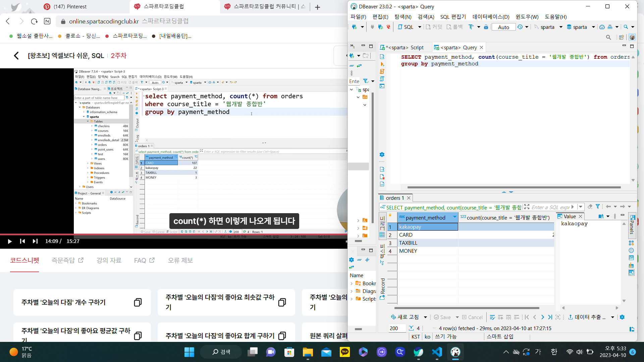This screenshot has width=644, height=362.
Task: Open KakaoTalk from the Windows taskbar
Action: click(345, 352)
